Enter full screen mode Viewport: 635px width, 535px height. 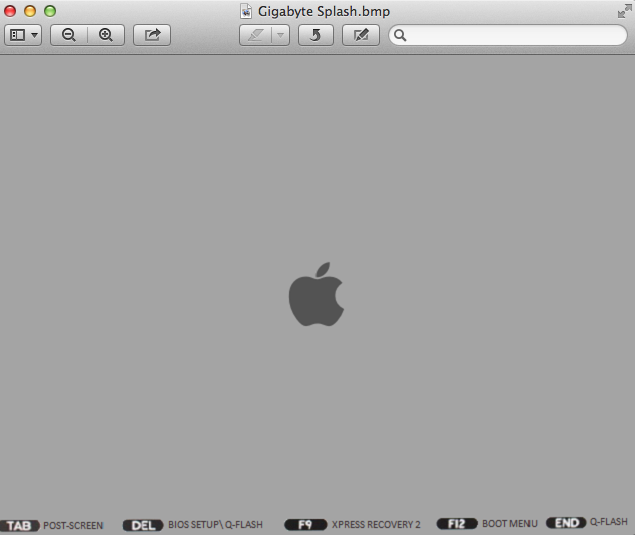[x=624, y=11]
